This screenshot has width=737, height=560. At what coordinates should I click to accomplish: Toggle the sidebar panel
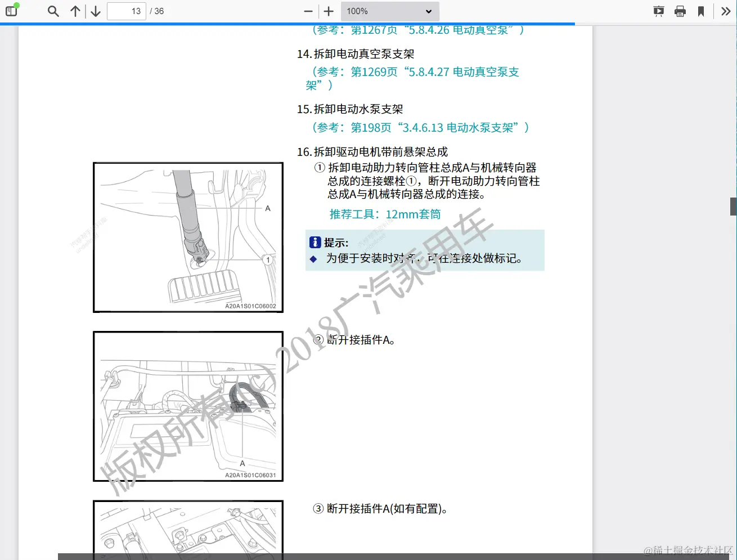11,11
